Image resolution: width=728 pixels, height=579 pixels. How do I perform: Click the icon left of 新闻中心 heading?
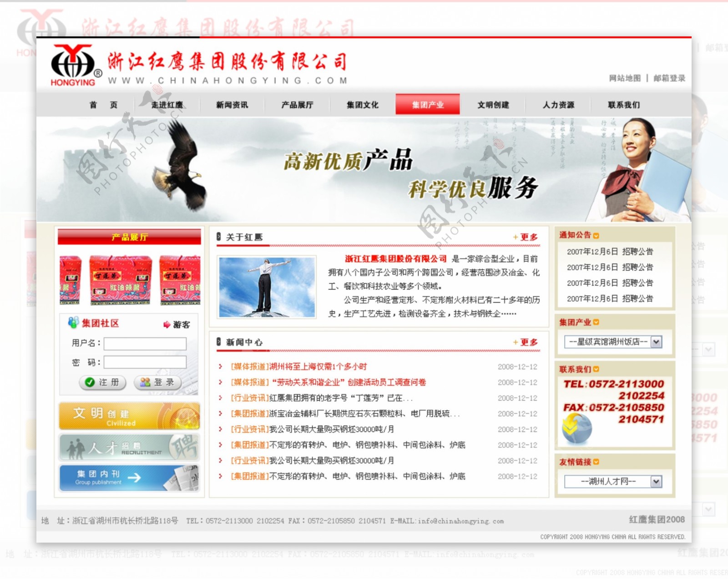[219, 342]
